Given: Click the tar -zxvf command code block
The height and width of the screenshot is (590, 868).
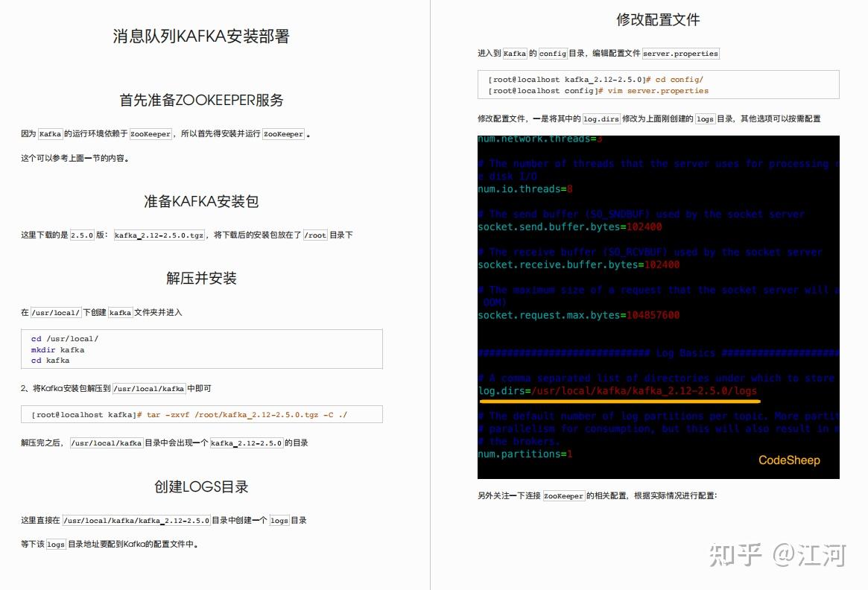Looking at the screenshot, I should point(202,413).
